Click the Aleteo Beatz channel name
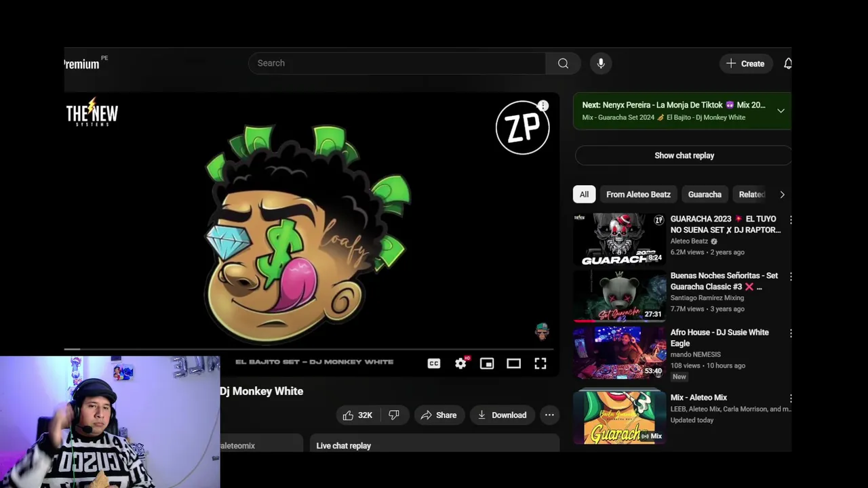The width and height of the screenshot is (868, 488). (x=689, y=241)
